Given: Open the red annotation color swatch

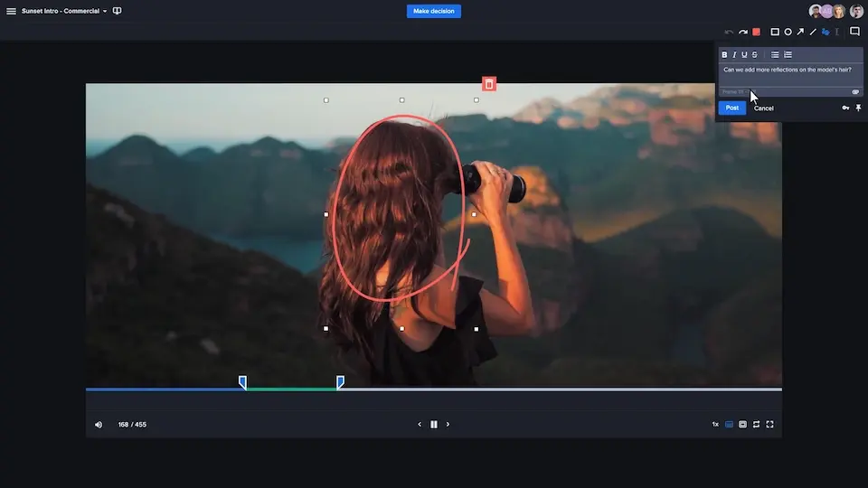Looking at the screenshot, I should coord(757,32).
